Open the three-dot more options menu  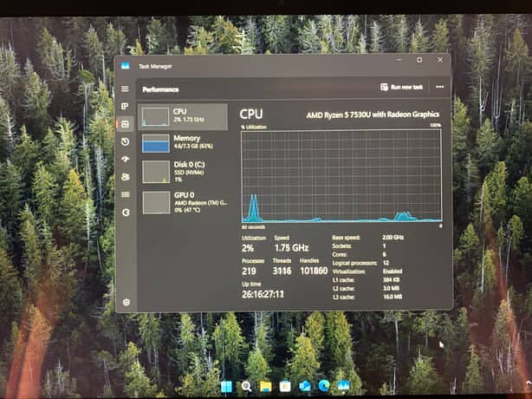[x=439, y=88]
